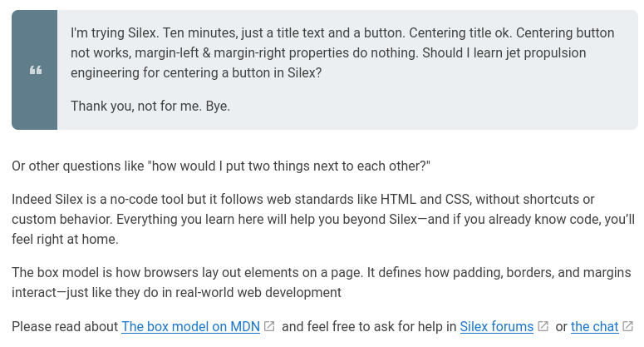Click the word "or" before the chat link

pyautogui.click(x=561, y=327)
